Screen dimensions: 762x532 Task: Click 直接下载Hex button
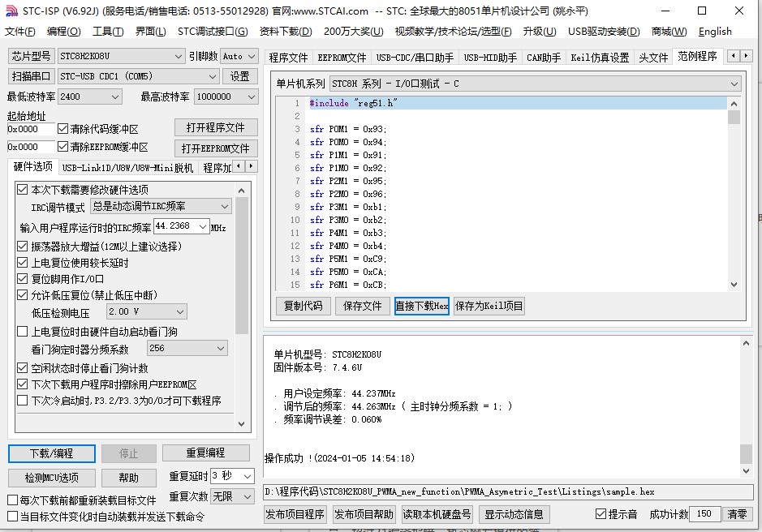coord(422,306)
